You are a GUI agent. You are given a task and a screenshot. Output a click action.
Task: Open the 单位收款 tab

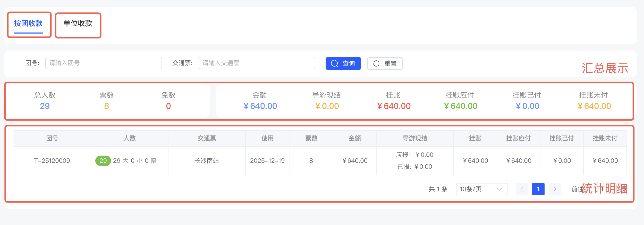tap(78, 24)
